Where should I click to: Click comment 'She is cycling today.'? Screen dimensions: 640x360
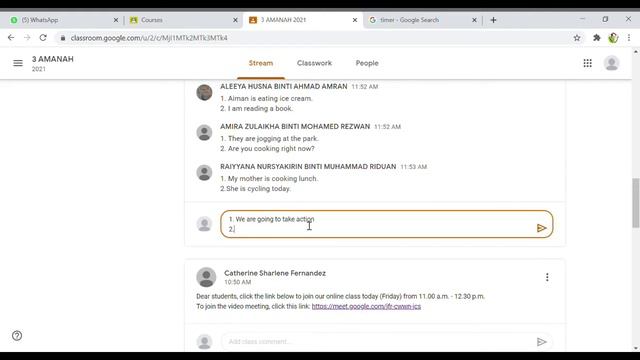(x=256, y=189)
